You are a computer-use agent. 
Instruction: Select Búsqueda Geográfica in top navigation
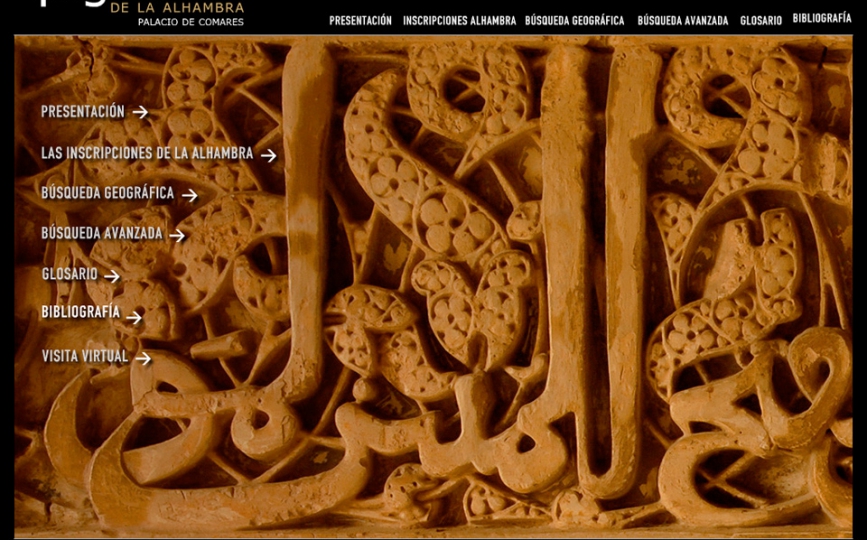click(x=574, y=20)
